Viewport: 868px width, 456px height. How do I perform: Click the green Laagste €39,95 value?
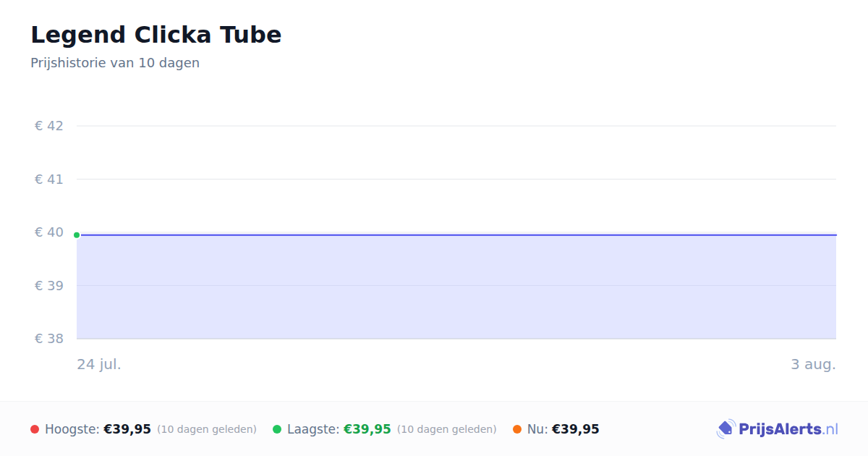pyautogui.click(x=367, y=429)
